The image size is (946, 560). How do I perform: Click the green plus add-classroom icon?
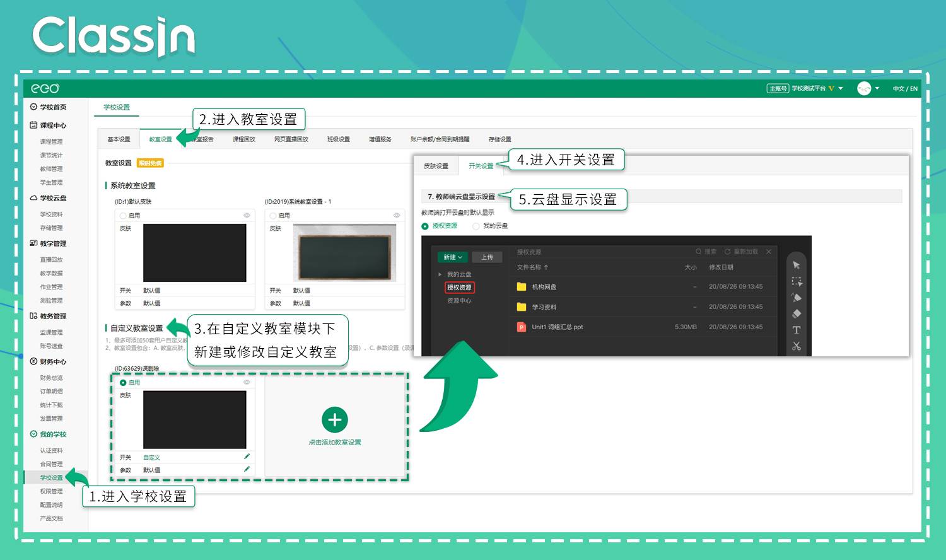[335, 420]
